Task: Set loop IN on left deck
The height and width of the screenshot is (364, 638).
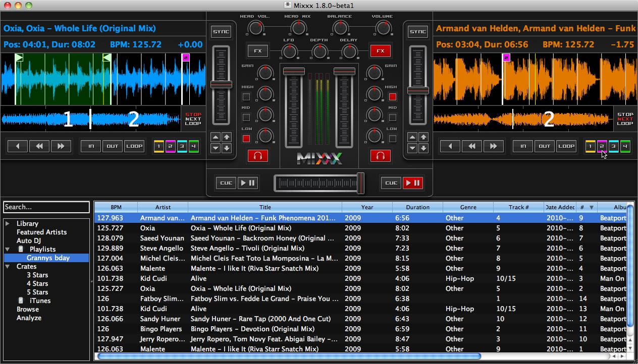Action: point(91,146)
